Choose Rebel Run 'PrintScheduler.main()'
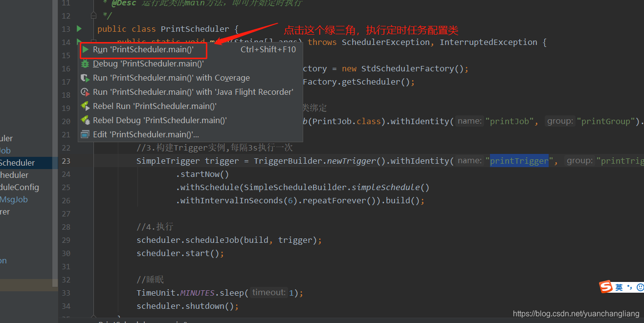644x323 pixels. point(190,106)
